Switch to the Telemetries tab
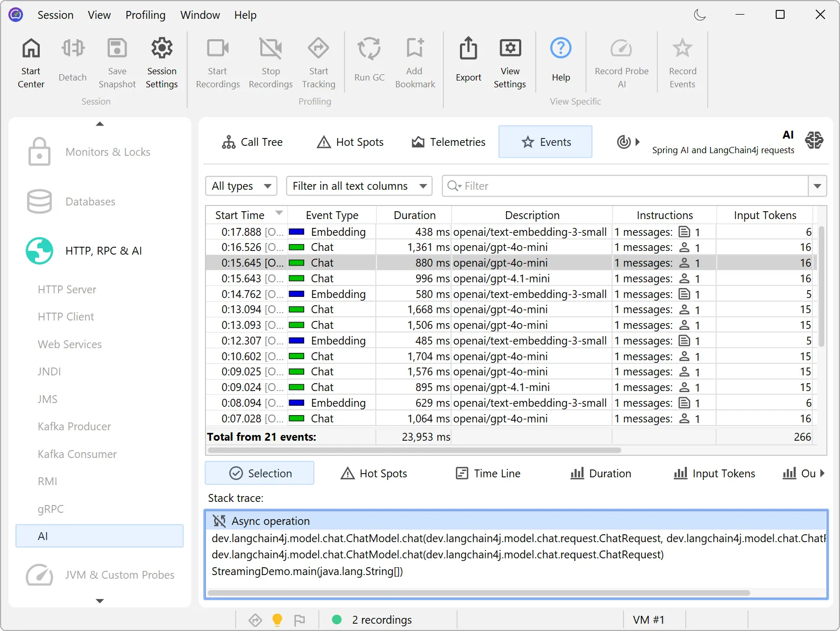This screenshot has height=631, width=840. (448, 142)
